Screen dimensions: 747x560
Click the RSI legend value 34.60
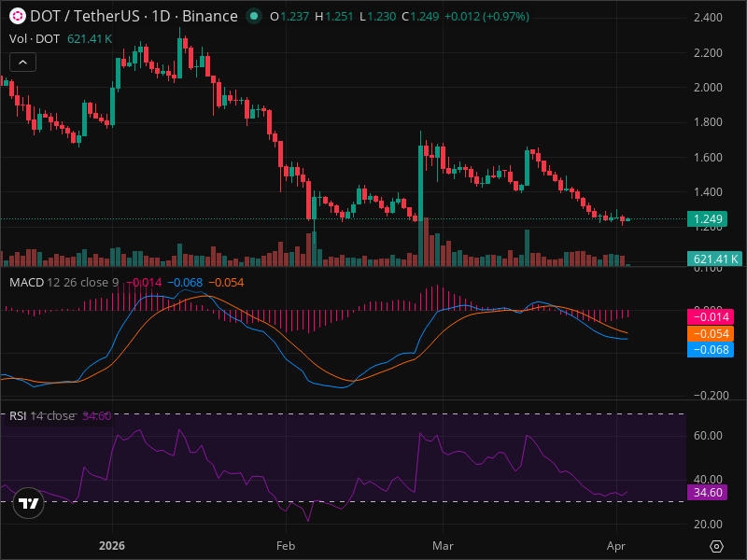97,416
